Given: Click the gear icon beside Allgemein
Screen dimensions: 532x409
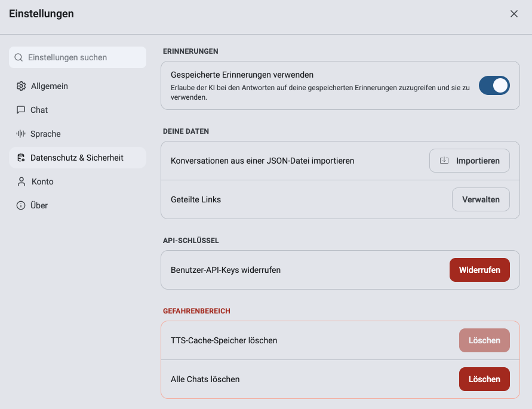Looking at the screenshot, I should pos(21,86).
